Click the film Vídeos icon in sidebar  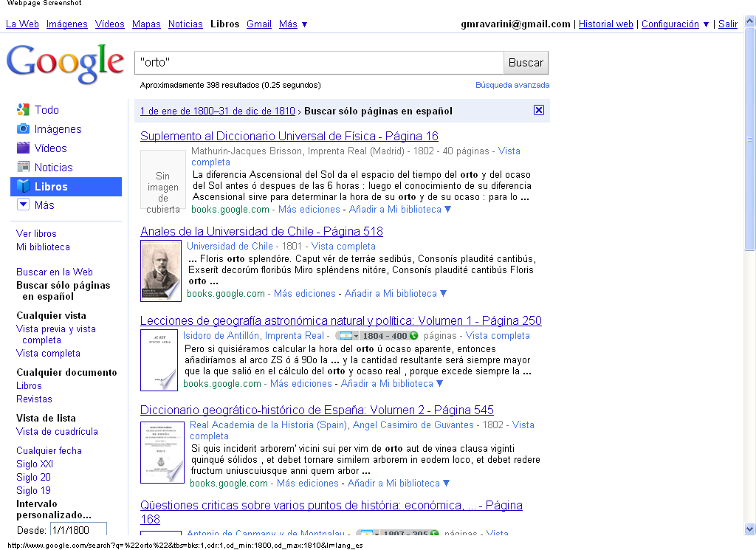pos(23,148)
